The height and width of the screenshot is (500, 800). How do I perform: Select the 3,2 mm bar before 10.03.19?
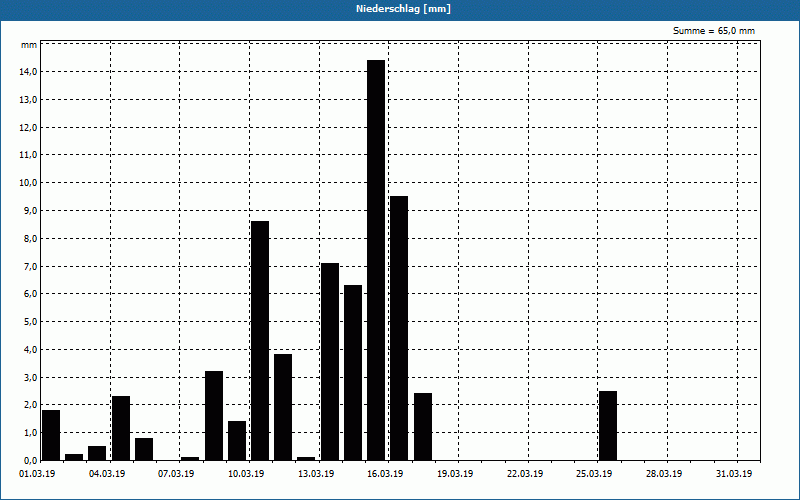[x=214, y=416]
